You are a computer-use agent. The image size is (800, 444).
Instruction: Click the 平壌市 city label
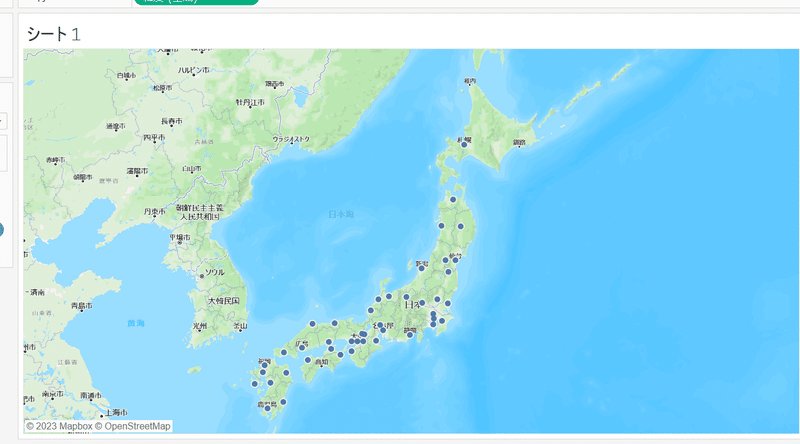(x=180, y=237)
